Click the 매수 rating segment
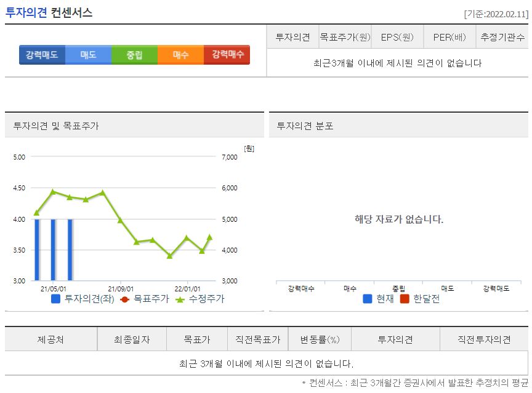 coord(180,55)
